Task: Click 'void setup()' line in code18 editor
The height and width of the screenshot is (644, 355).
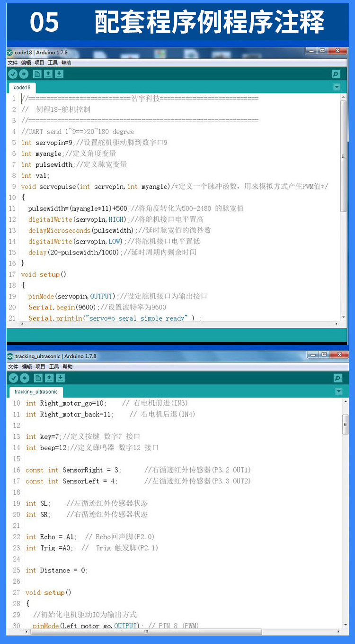Action: (x=44, y=274)
